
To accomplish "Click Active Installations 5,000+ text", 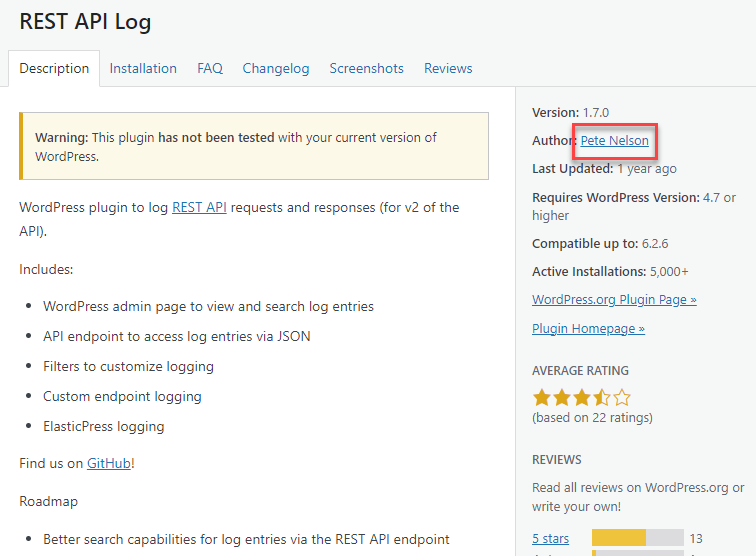I will point(610,271).
